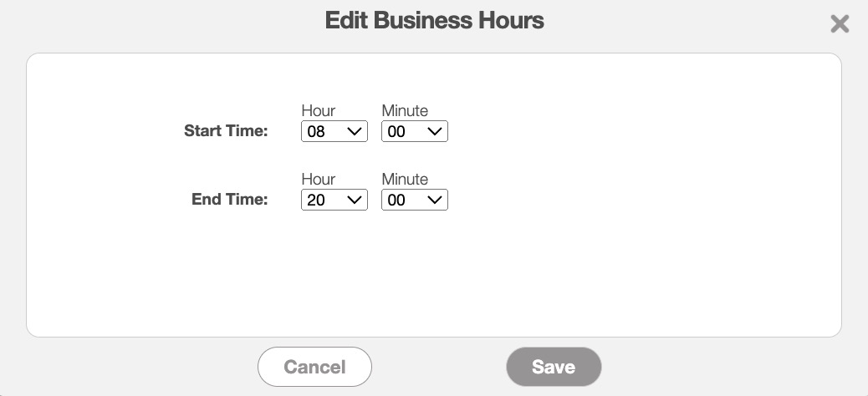Open the Start Time Minute dropdown
Viewport: 868px width, 396px height.
point(414,131)
